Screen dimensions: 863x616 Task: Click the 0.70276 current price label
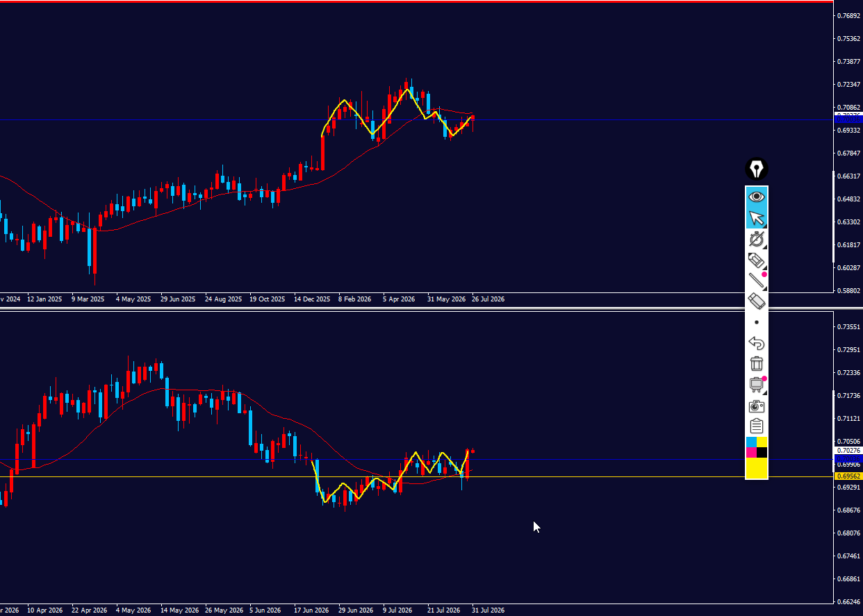point(848,451)
